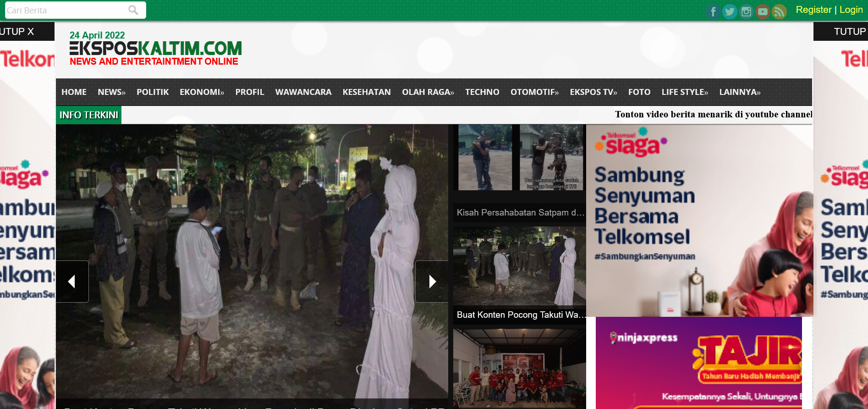Expand the OLAH RAGA dropdown menu
Screen dimensions: 868x409
click(x=428, y=92)
